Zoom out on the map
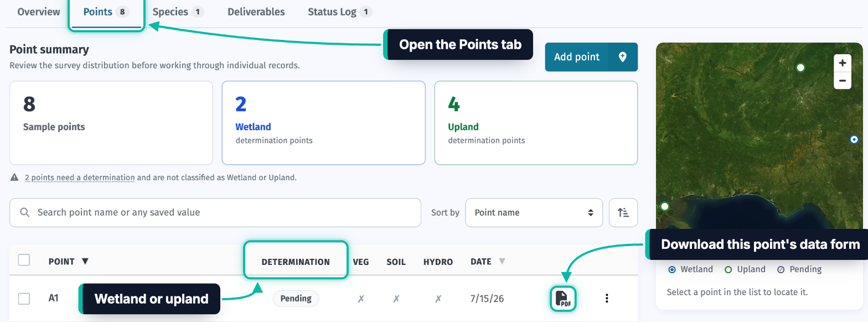The height and width of the screenshot is (322, 868). (842, 80)
